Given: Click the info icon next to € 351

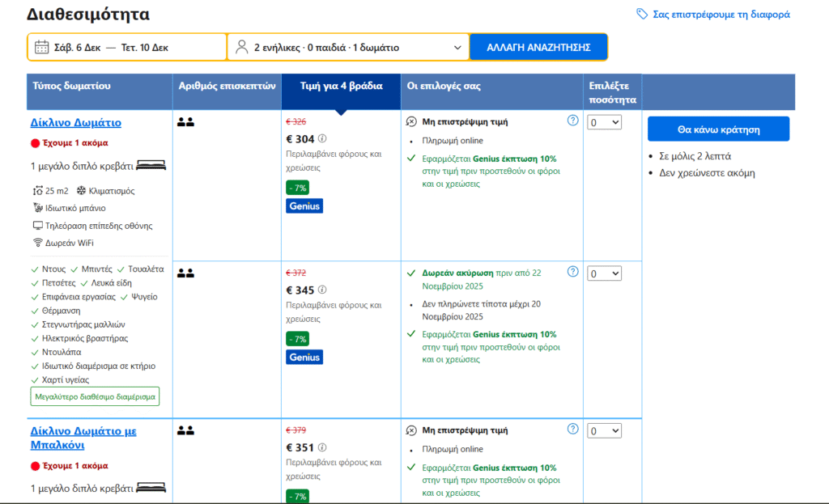Looking at the screenshot, I should coord(322,447).
